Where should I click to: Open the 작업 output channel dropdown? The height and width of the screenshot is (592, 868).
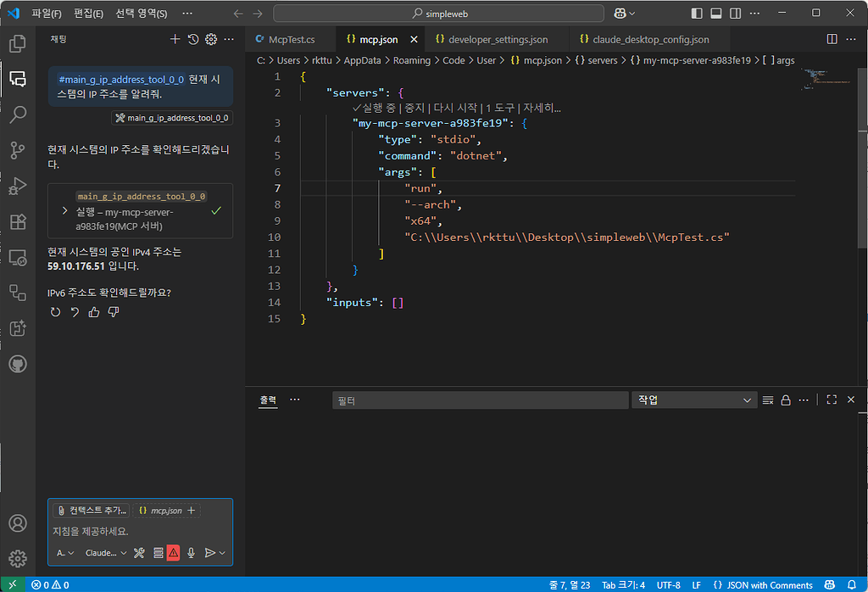pos(694,399)
